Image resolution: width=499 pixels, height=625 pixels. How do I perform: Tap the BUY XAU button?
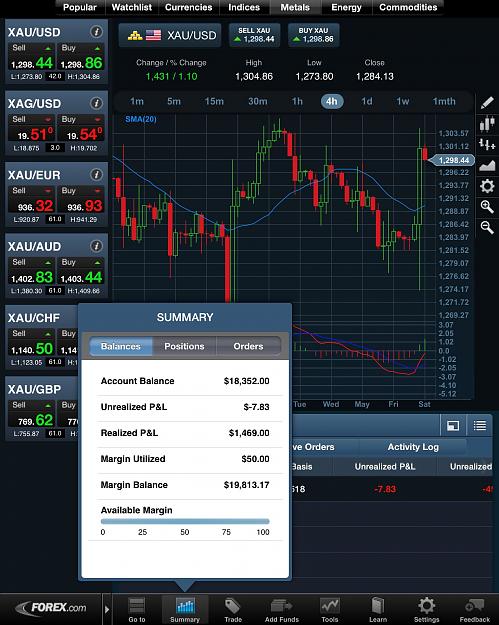click(x=313, y=35)
